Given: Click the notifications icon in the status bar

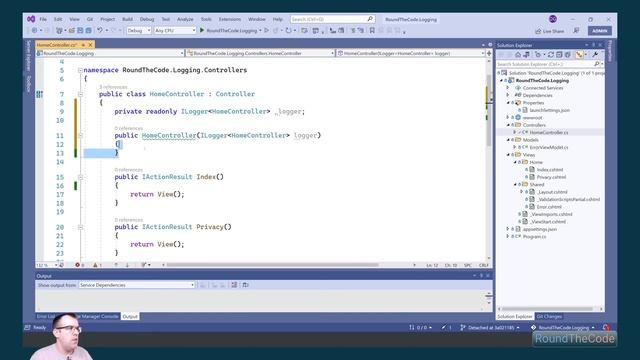Looking at the screenshot, I should point(607,327).
